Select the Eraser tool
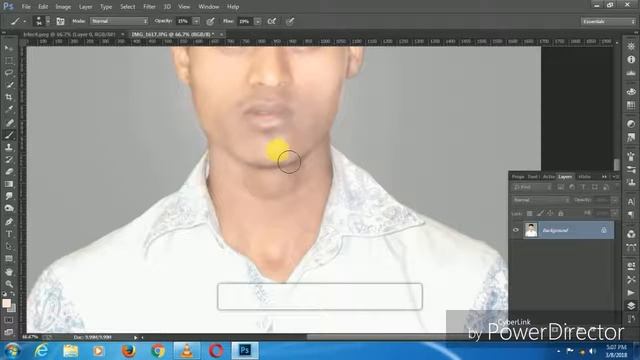The width and height of the screenshot is (640, 360). pyautogui.click(x=9, y=171)
